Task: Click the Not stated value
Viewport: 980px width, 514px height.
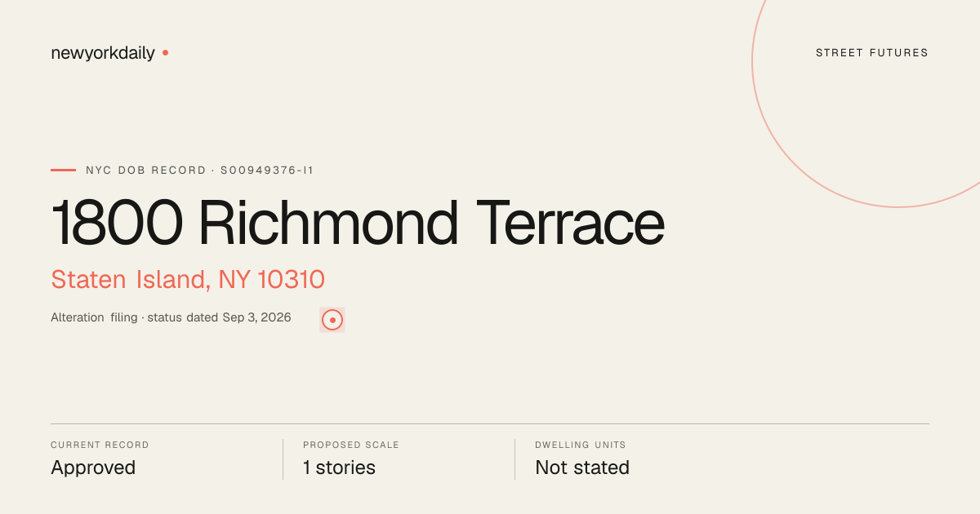Action: click(x=582, y=467)
